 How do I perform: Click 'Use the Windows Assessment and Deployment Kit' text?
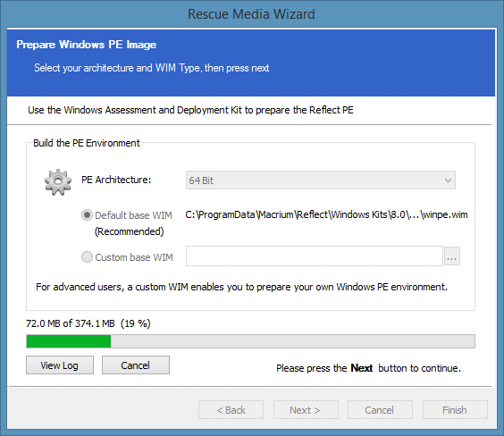(190, 110)
